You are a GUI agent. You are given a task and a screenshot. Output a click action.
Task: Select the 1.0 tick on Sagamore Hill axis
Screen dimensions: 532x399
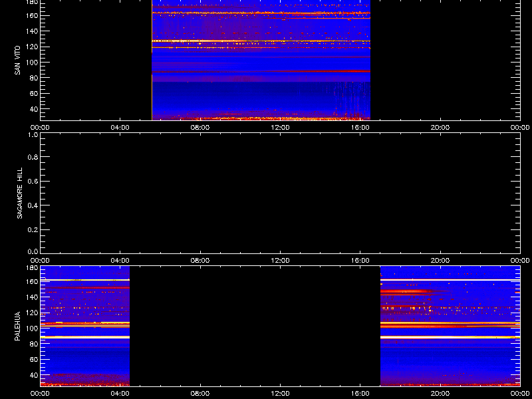tap(33, 135)
